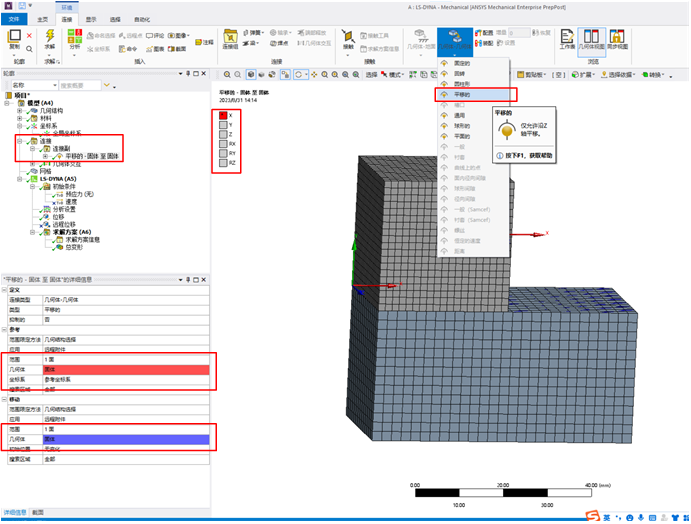
Task: Switch to 截面 tab at bottom
Action: click(x=38, y=513)
